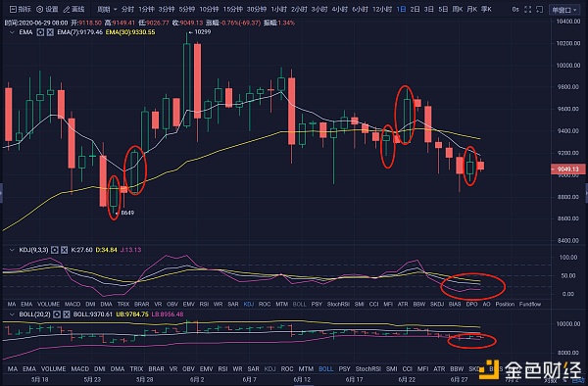This screenshot has height=386, width=588.
Task: Click the 0s refresh countdown
Action: [515, 10]
